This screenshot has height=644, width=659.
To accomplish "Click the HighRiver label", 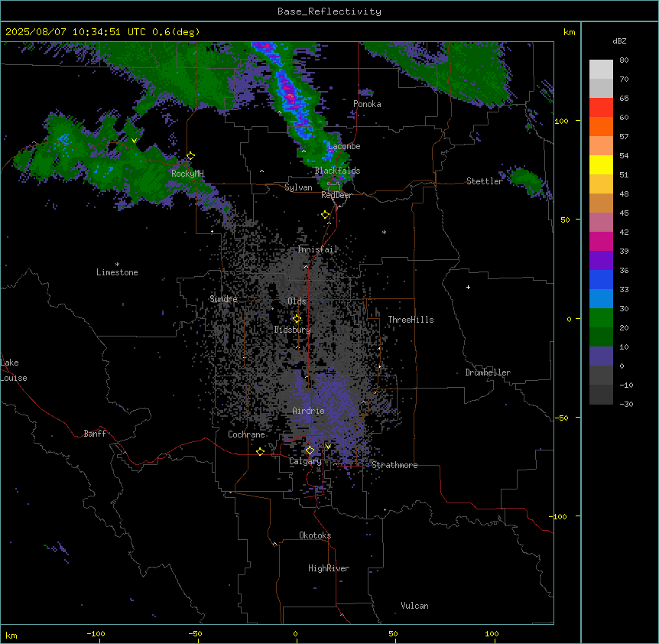I will tap(329, 568).
